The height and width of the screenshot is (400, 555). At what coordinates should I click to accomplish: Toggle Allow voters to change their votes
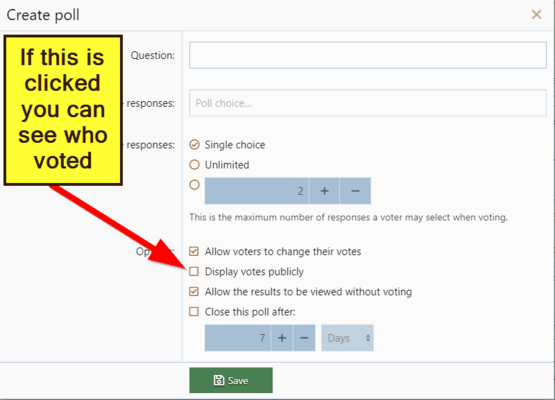pyautogui.click(x=194, y=251)
